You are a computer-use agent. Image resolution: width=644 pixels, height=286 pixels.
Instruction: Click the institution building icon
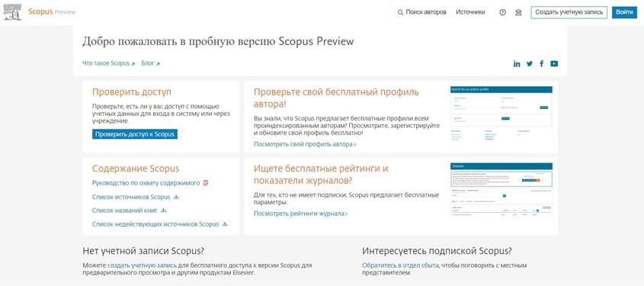point(518,12)
